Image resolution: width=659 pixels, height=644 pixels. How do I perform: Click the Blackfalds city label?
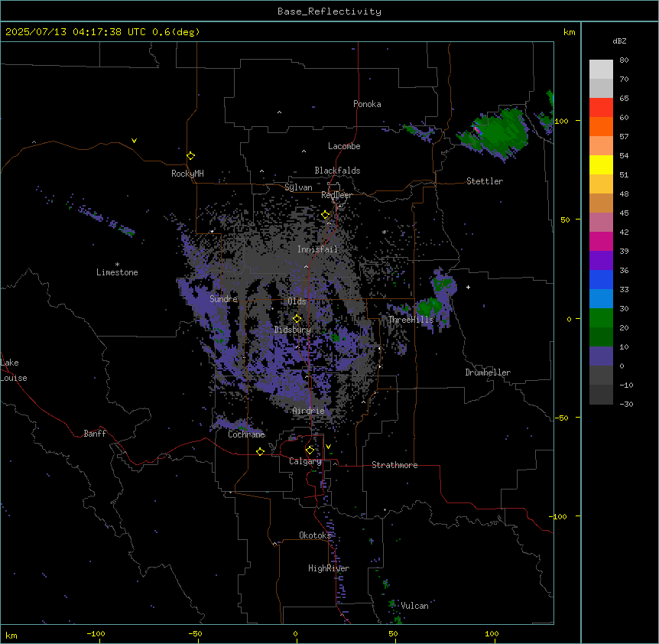pos(337,171)
